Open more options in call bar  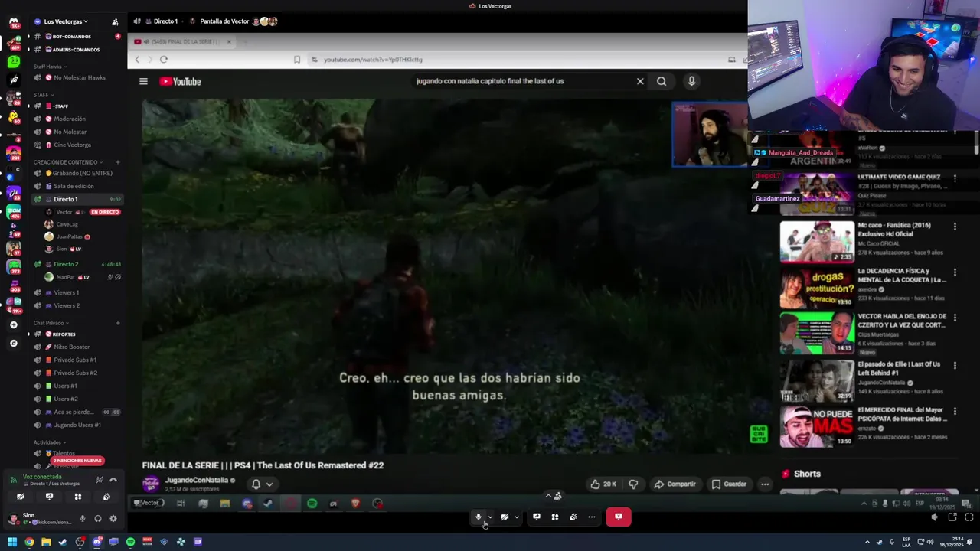tap(592, 517)
